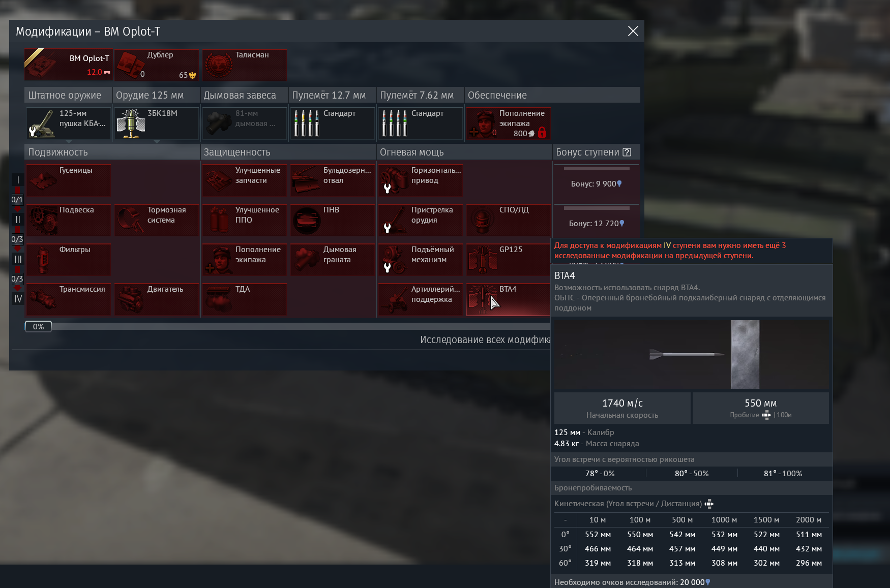890x588 pixels.
Task: Select the Стандарт belt under Пулемёт 7.62 мм
Action: coord(421,123)
